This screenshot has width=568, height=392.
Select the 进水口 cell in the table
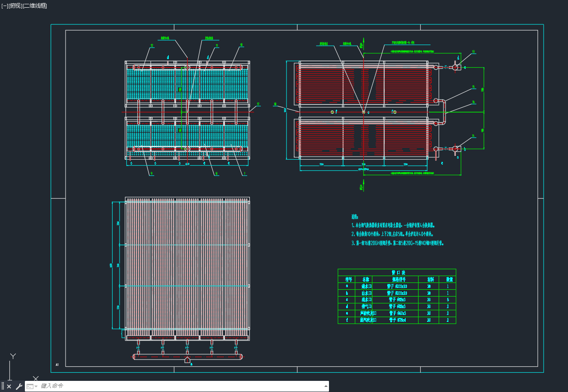pyautogui.click(x=366, y=286)
